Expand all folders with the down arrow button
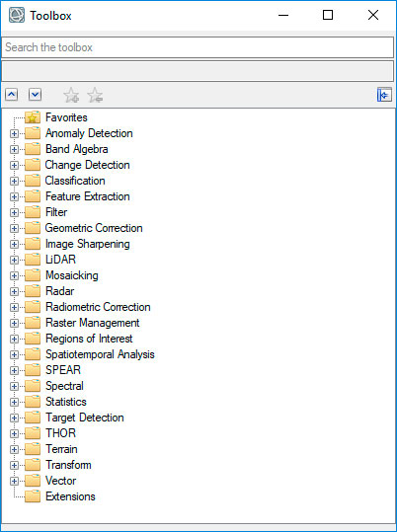Image resolution: width=397 pixels, height=532 pixels. (x=35, y=95)
